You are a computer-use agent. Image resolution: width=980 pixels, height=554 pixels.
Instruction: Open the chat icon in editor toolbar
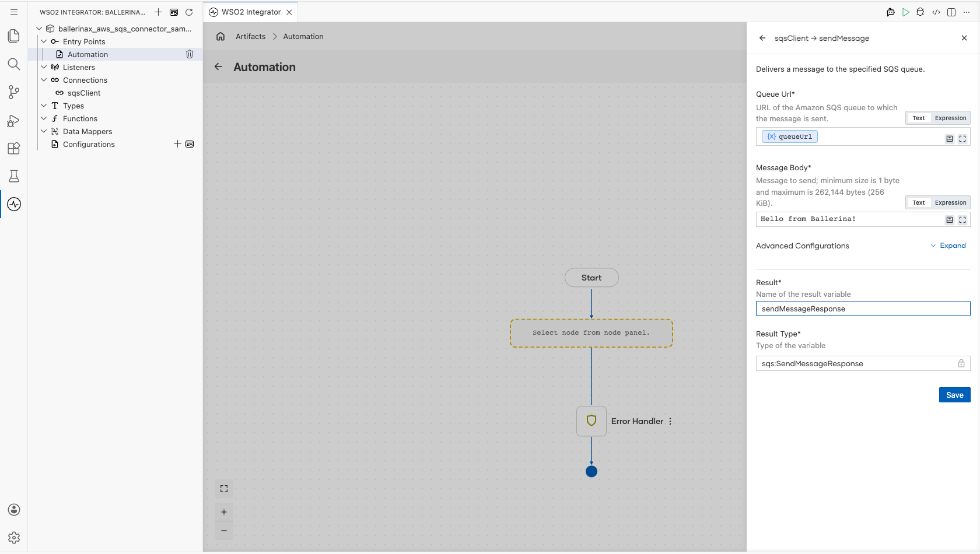891,12
